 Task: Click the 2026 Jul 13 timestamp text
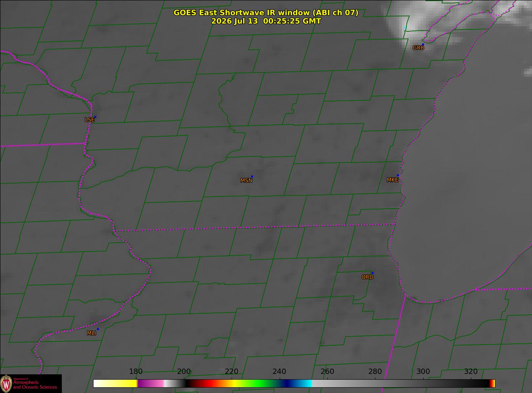(x=266, y=21)
